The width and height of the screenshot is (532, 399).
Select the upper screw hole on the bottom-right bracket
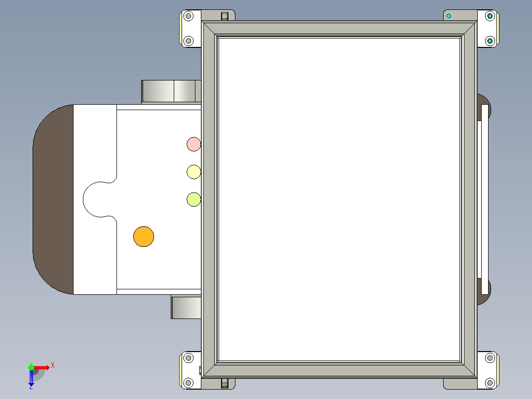click(490, 358)
